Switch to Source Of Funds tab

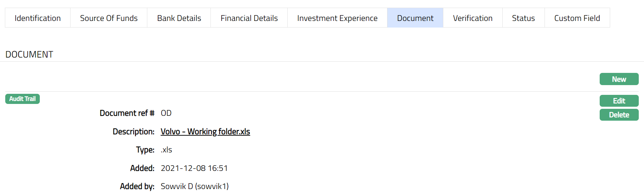pyautogui.click(x=109, y=18)
